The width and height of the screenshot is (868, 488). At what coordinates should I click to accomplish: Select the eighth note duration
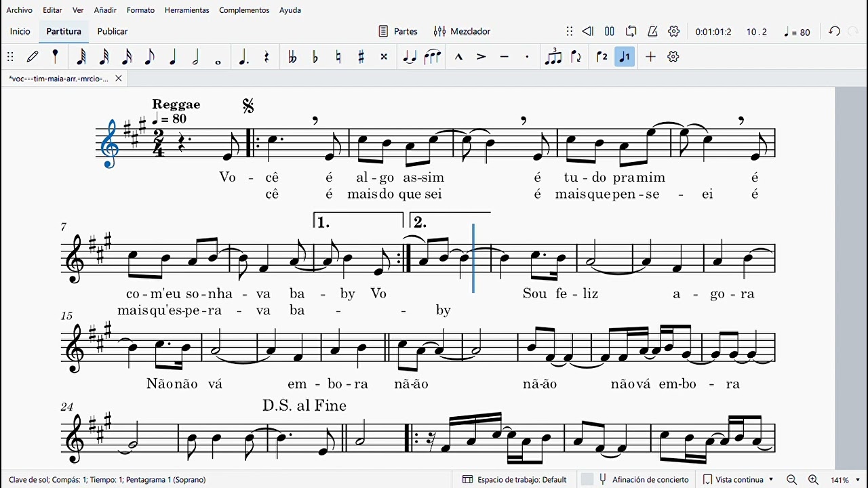pos(149,57)
